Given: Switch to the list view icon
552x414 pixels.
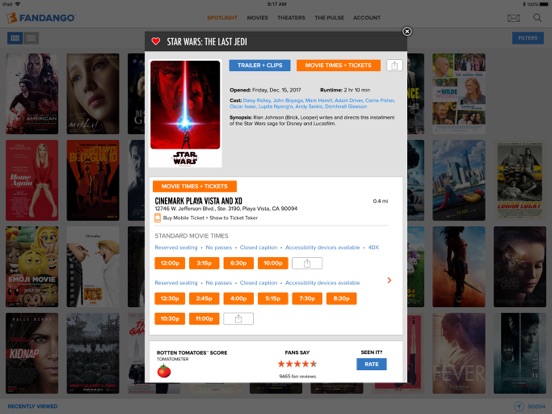Looking at the screenshot, I should pos(31,38).
